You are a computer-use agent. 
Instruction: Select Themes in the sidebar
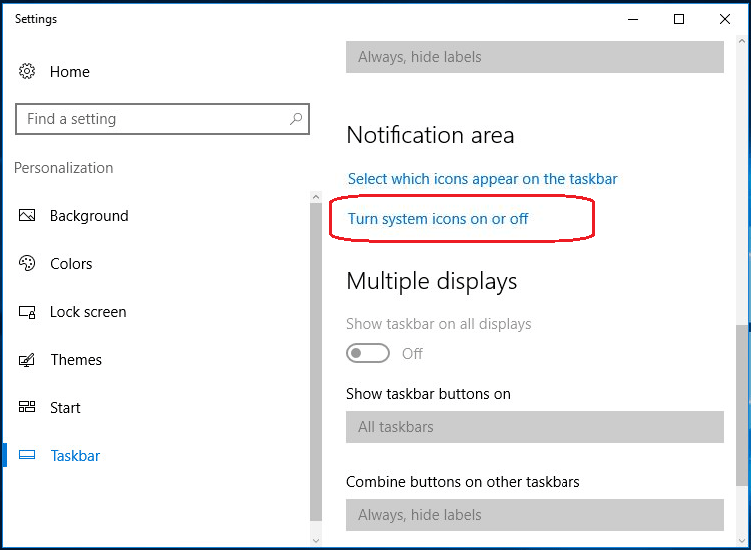point(76,360)
